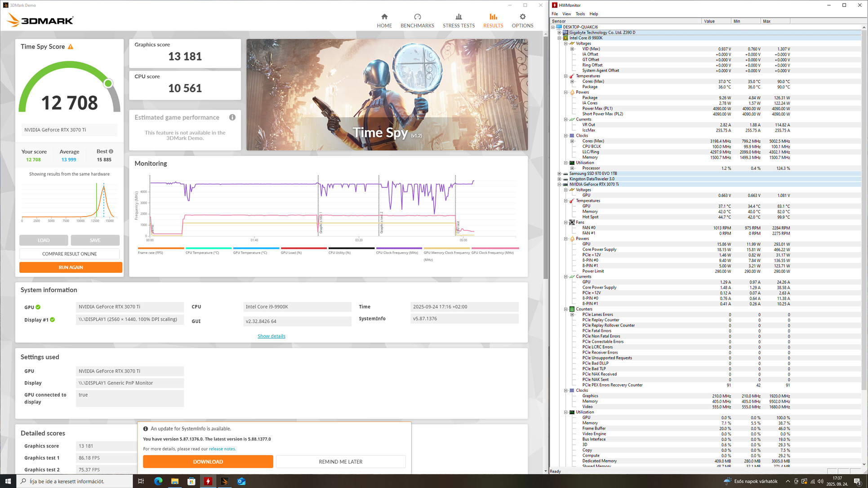Click the Show details link
This screenshot has height=488, width=868.
tap(271, 336)
